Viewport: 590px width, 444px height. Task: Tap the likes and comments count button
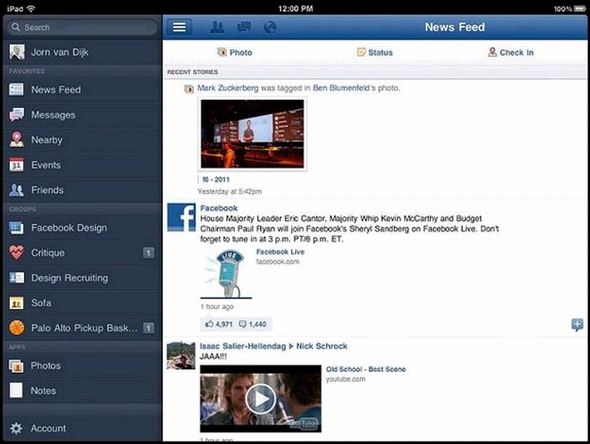coord(236,324)
